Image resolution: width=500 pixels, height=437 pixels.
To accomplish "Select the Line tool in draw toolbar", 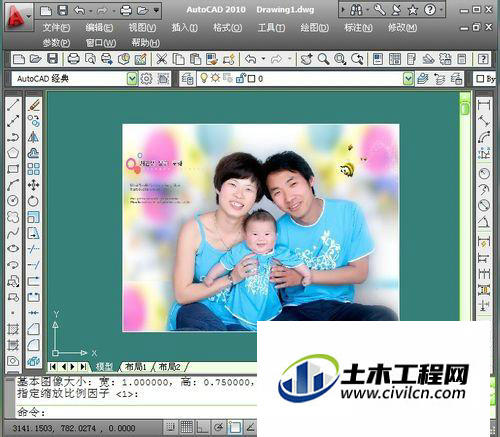I will coord(13,105).
